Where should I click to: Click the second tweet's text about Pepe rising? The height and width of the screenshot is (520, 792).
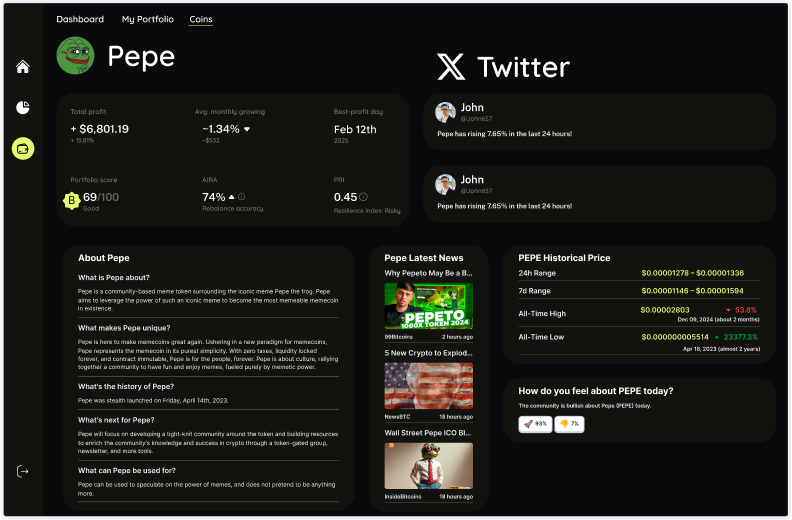click(x=505, y=206)
